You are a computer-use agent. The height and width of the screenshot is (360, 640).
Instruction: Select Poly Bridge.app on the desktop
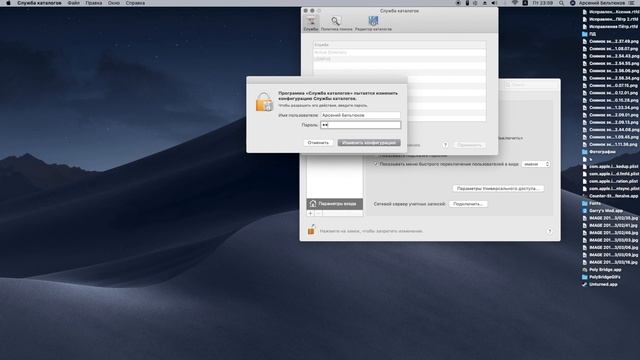tap(601, 270)
